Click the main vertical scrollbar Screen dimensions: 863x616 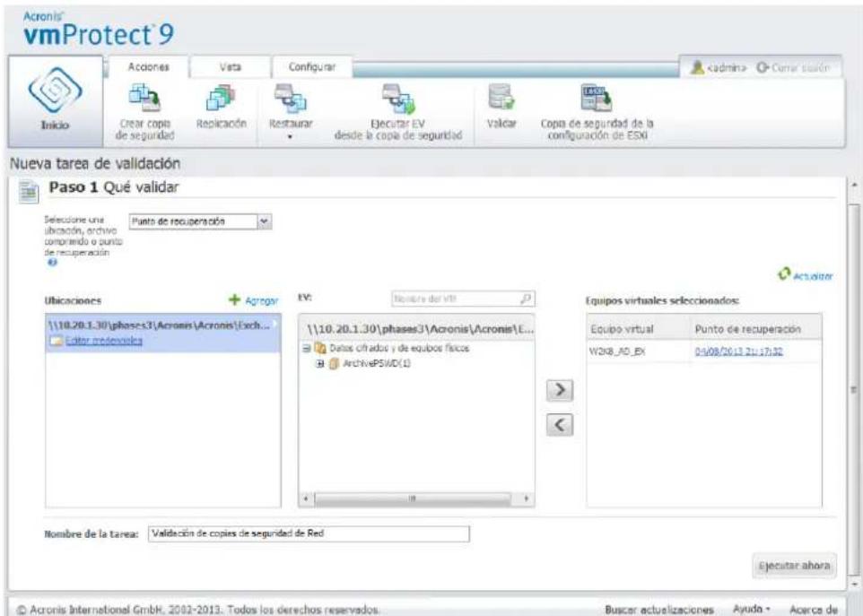coord(854,388)
